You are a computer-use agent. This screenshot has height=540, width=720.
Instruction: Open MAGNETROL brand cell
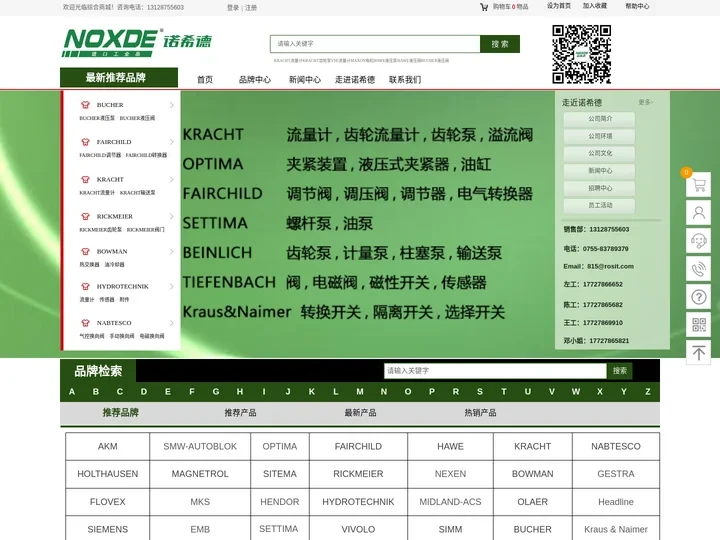tap(200, 474)
